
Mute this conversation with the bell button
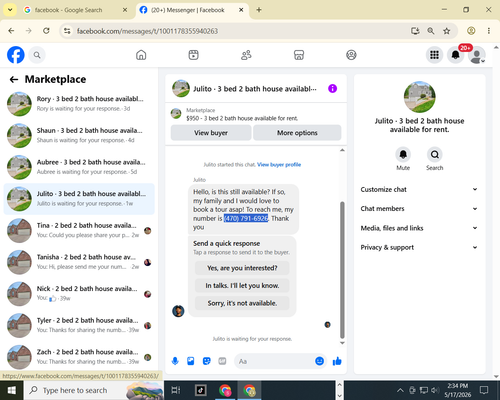[x=403, y=154]
